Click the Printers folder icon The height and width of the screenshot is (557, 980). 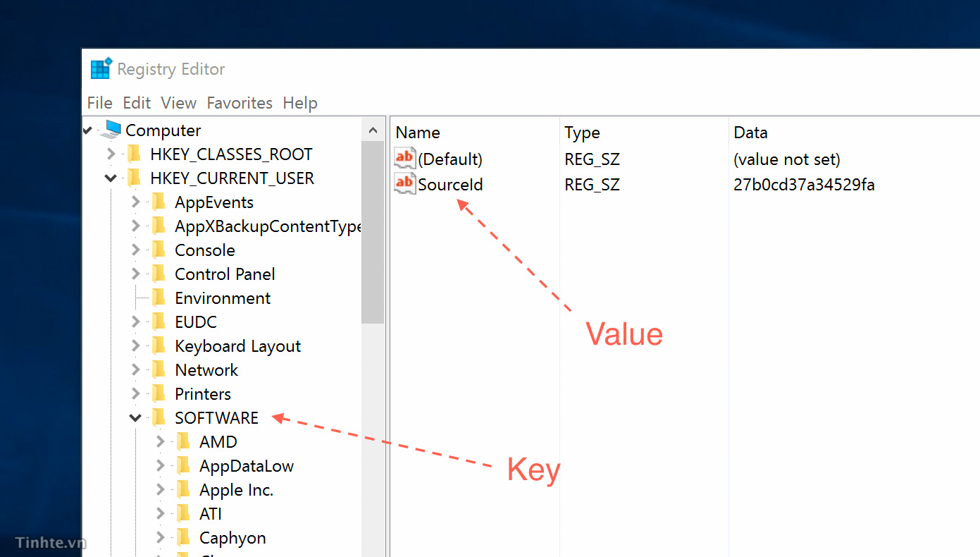tap(159, 394)
